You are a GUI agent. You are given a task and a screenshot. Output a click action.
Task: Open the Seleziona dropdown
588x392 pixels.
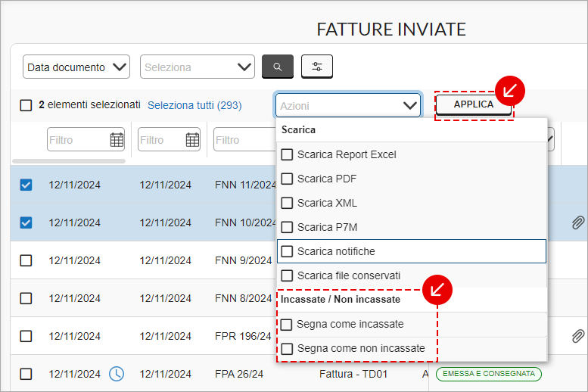(198, 67)
